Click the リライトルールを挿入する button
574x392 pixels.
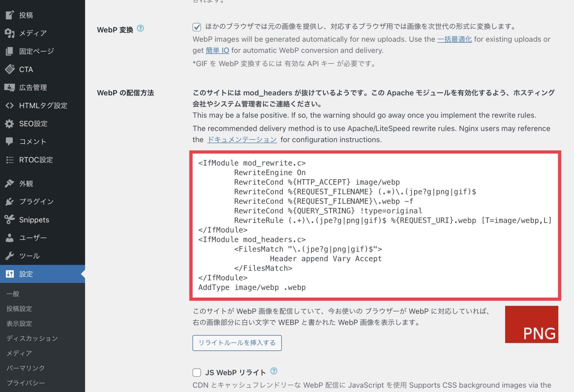tap(237, 343)
